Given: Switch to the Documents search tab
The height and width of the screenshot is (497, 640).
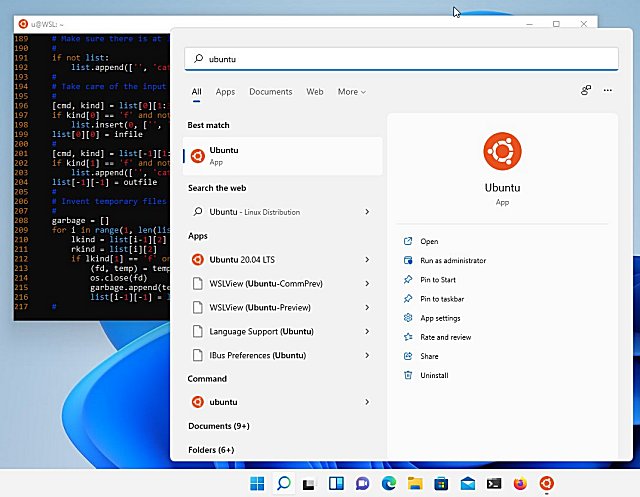Looking at the screenshot, I should click(x=270, y=92).
